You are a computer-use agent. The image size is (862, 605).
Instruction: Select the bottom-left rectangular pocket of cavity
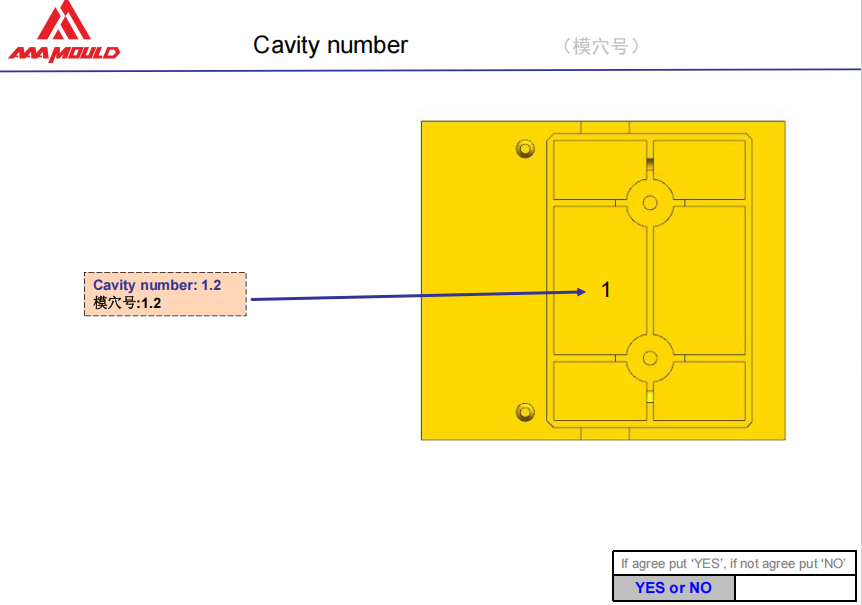coord(598,391)
